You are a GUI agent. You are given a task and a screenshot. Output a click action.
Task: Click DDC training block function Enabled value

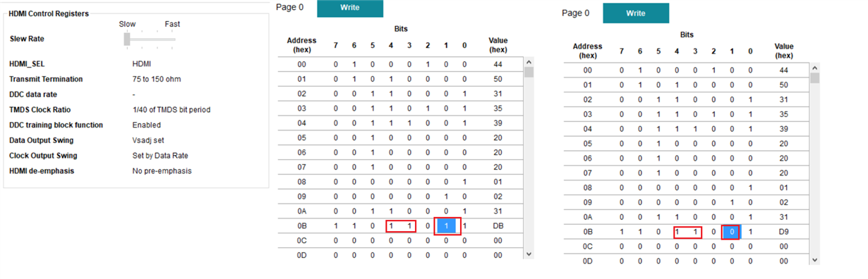(x=146, y=125)
